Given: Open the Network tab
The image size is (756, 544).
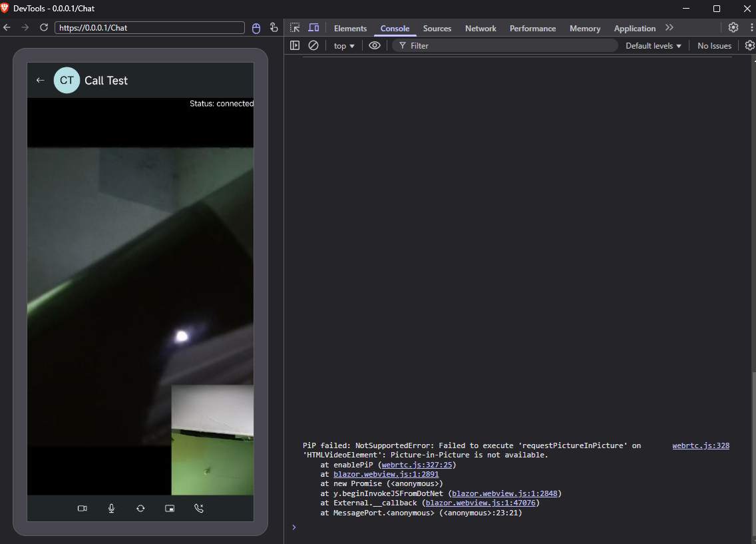Looking at the screenshot, I should tap(480, 29).
